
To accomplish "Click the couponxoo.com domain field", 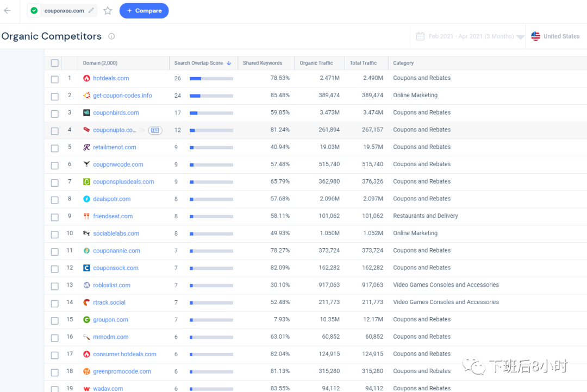I will coord(64,10).
